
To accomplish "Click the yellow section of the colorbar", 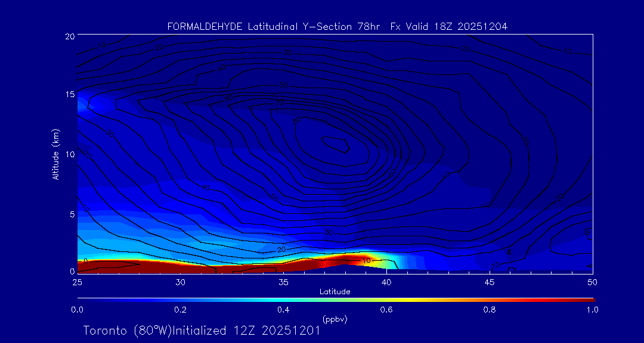I will tap(417, 299).
